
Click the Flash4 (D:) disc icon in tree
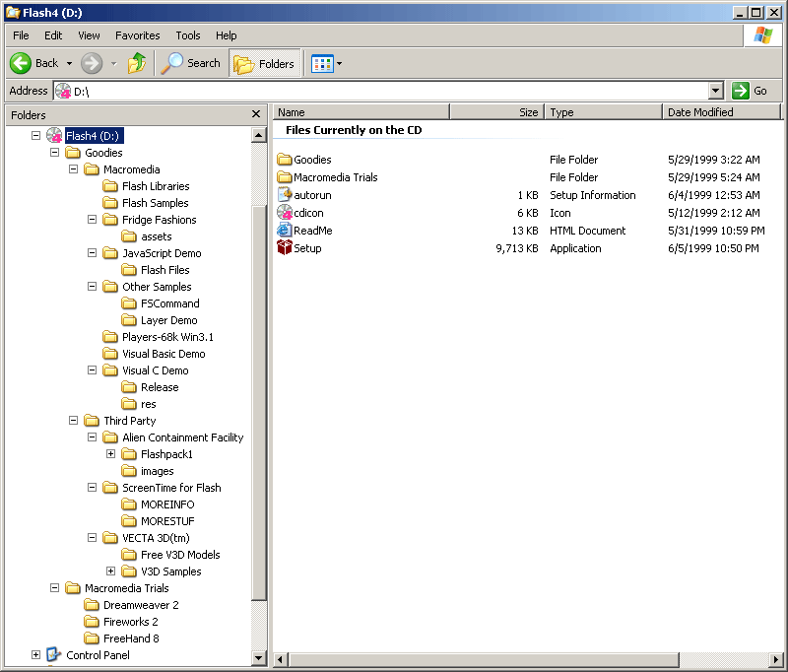coord(54,135)
